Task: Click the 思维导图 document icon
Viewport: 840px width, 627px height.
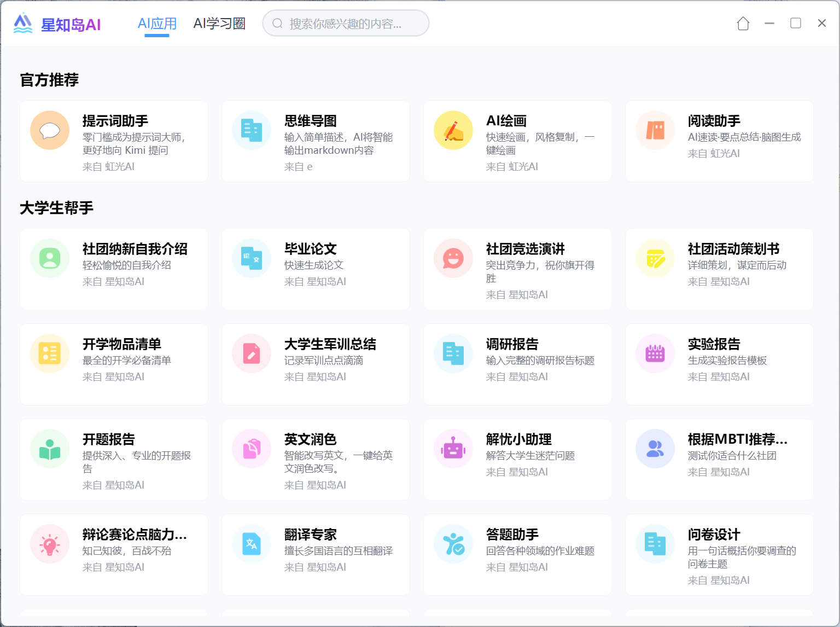Action: (251, 130)
